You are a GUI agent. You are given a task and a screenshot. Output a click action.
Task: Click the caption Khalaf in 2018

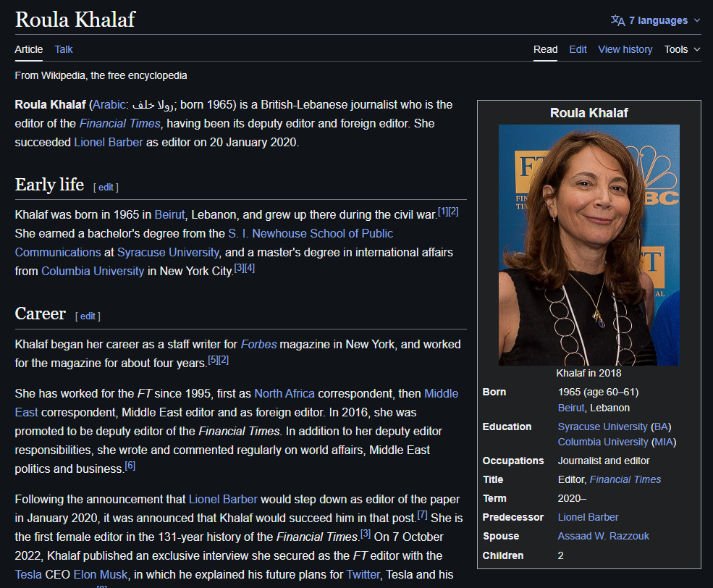tap(588, 374)
